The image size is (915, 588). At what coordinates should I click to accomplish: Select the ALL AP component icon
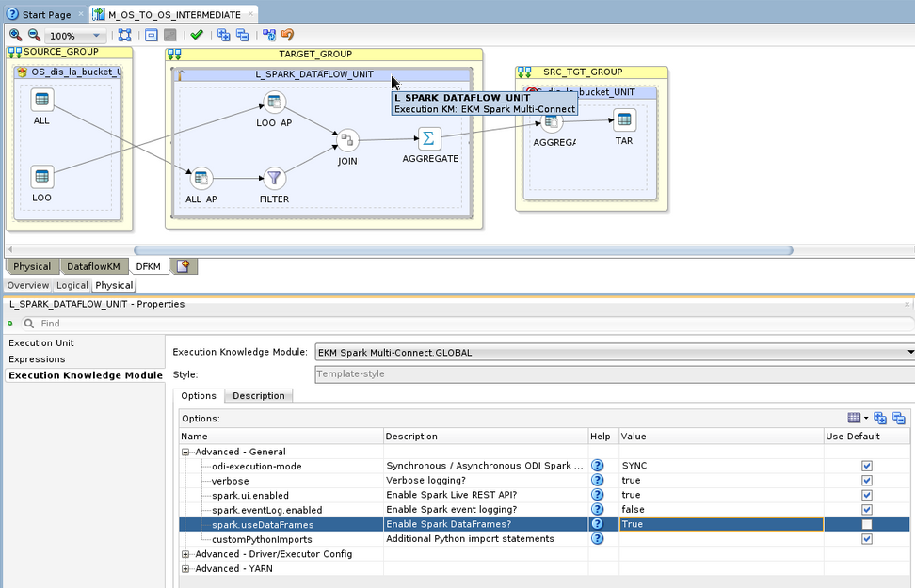[x=201, y=179]
